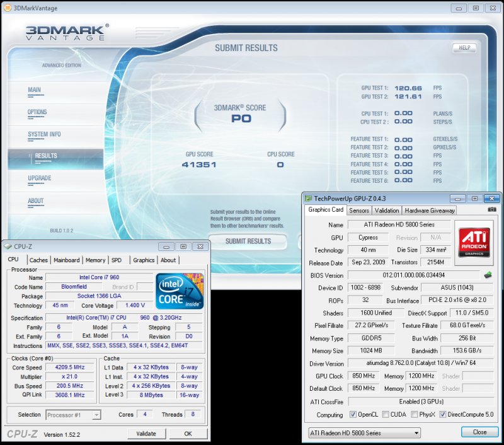Open the Hardware Giveaway tab in GPU-Z

[x=430, y=211]
